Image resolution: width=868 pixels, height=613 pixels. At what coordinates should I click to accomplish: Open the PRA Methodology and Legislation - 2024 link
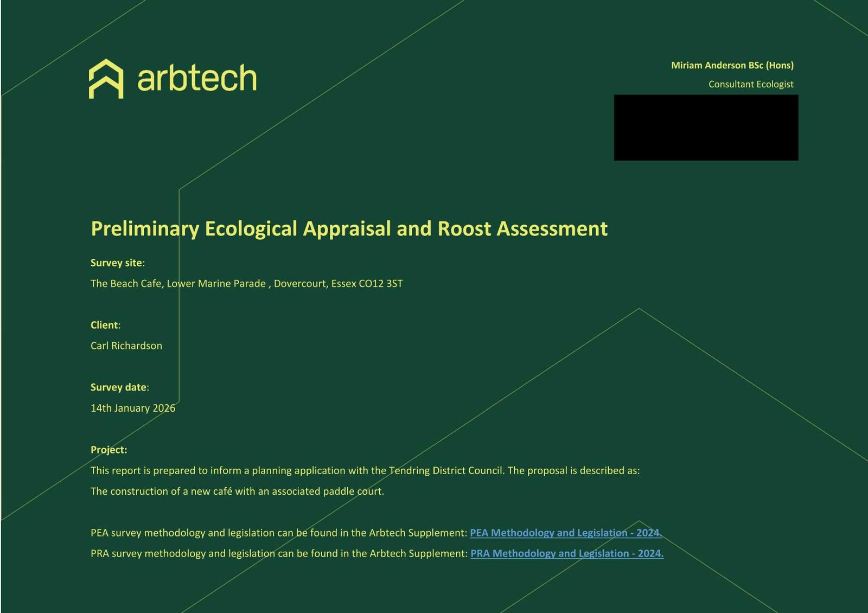point(566,553)
